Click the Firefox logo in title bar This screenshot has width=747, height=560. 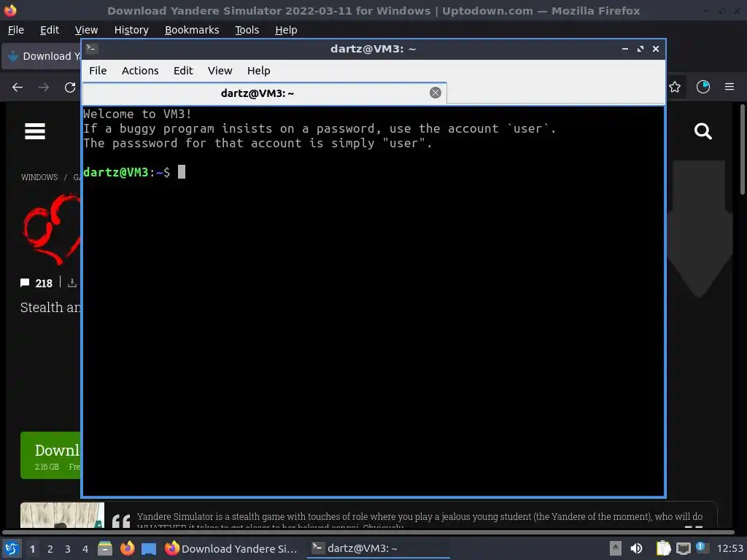coord(10,10)
